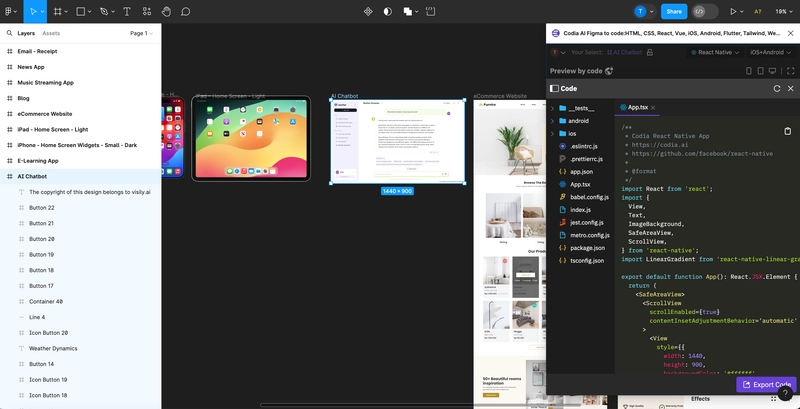Search the layers with magnifier icon
The height and width of the screenshot is (409, 800).
(8, 33)
